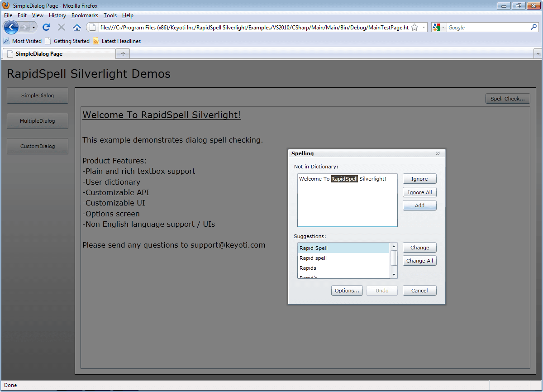Open the Tools menu

click(x=110, y=15)
